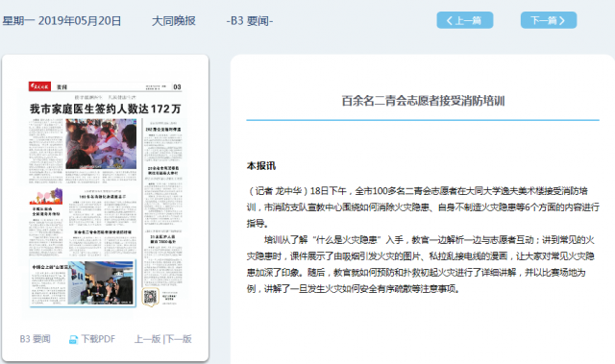The image size is (615, 364).
Task: Open headline 我市家庭医生签约人数达172万 on page thumbnail
Action: 105,109
